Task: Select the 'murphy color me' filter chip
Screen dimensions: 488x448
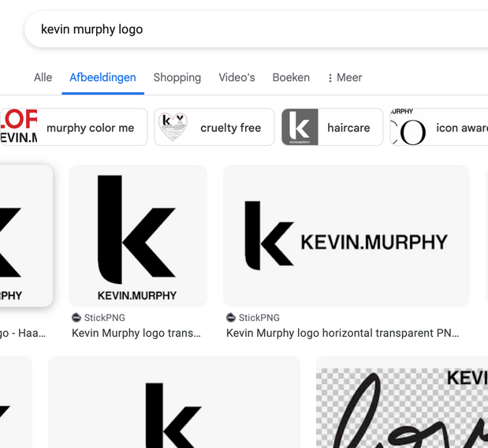Action: click(x=73, y=127)
